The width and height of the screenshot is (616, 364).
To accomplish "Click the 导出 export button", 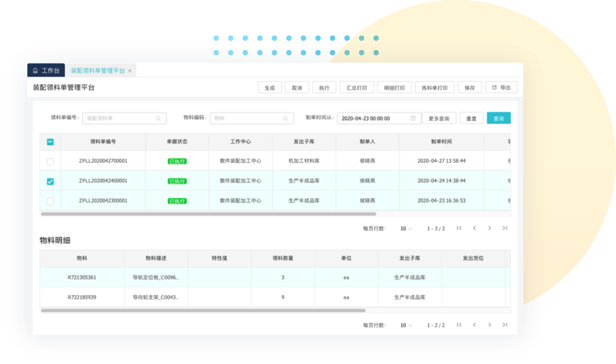I will point(501,88).
